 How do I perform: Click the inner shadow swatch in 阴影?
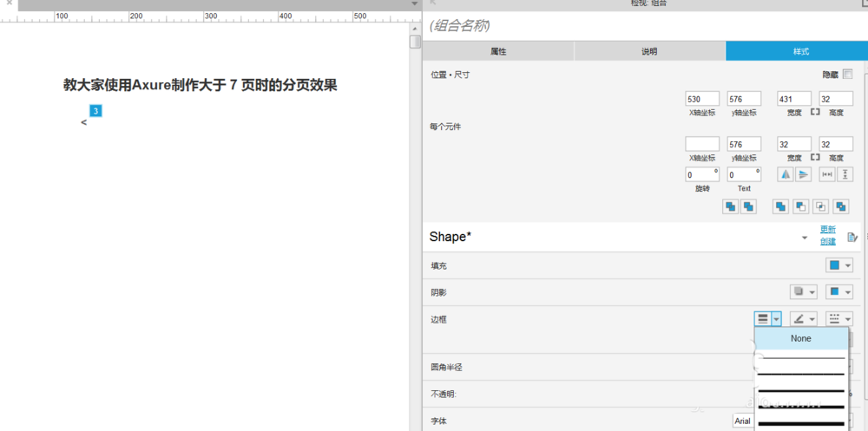click(x=834, y=291)
